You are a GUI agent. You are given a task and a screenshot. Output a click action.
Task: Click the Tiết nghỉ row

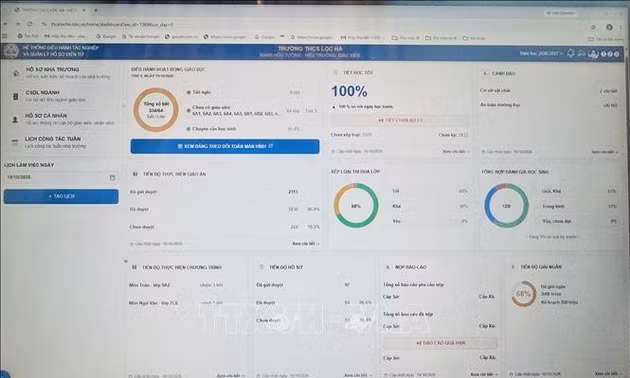tap(244, 92)
